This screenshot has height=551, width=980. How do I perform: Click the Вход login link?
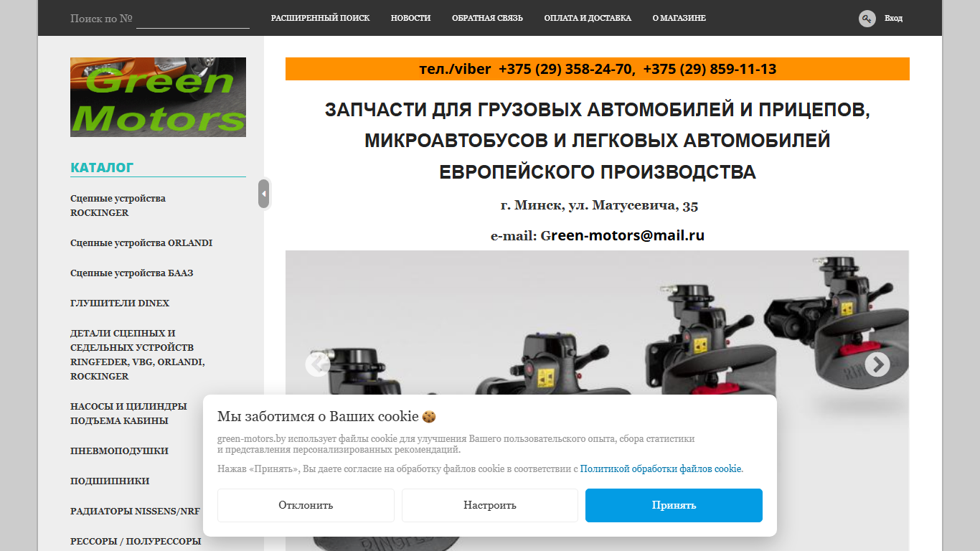pos(893,18)
